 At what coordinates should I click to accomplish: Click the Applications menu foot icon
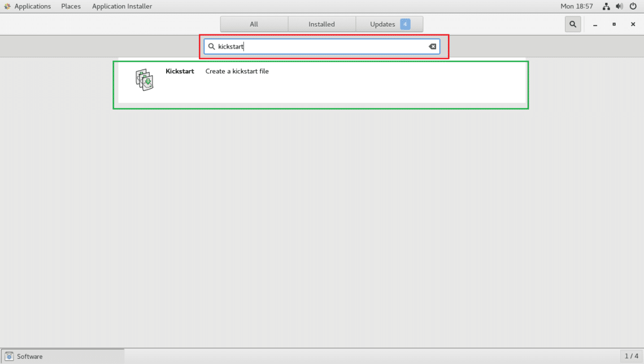point(7,6)
